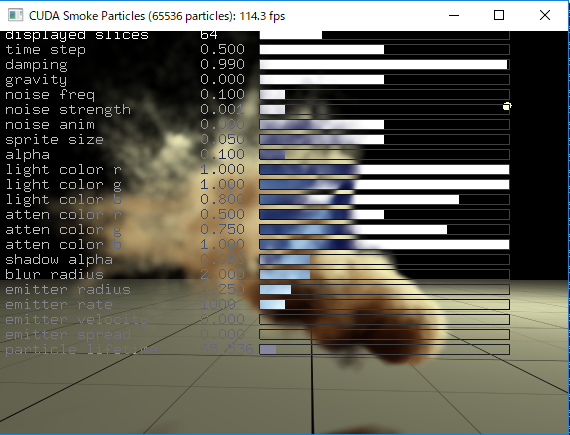Image resolution: width=570 pixels, height=435 pixels.
Task: Click the light color b value 0.800
Action: click(x=222, y=200)
